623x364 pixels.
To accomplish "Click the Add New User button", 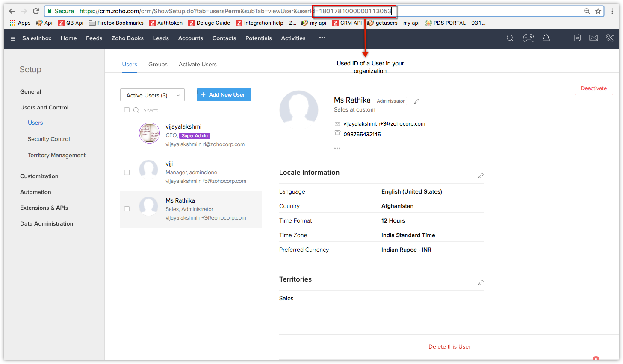I will point(224,95).
